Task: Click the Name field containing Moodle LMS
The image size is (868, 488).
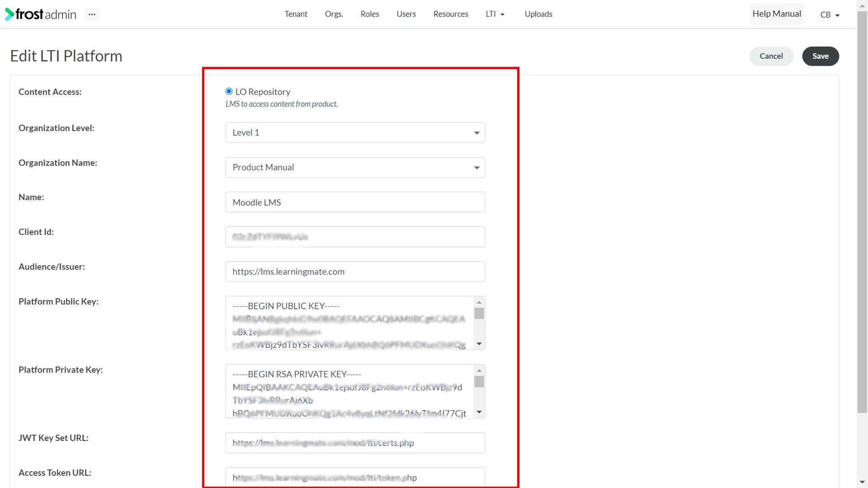Action: (355, 202)
